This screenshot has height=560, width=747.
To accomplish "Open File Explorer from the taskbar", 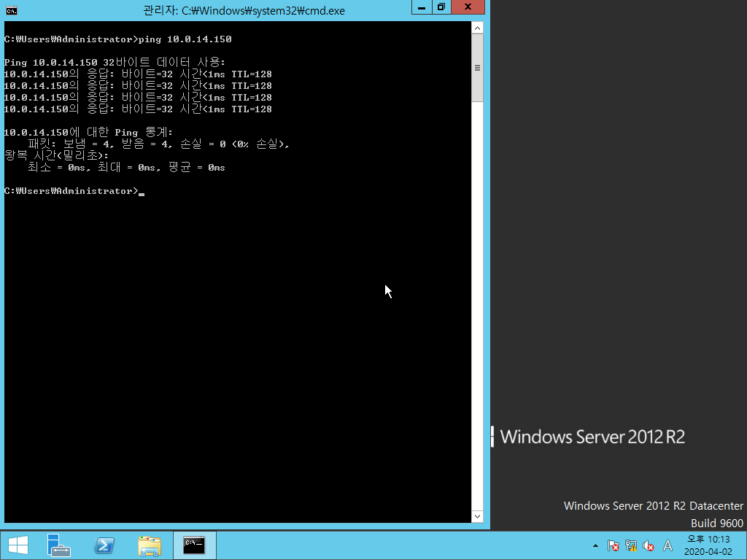I will [x=150, y=545].
